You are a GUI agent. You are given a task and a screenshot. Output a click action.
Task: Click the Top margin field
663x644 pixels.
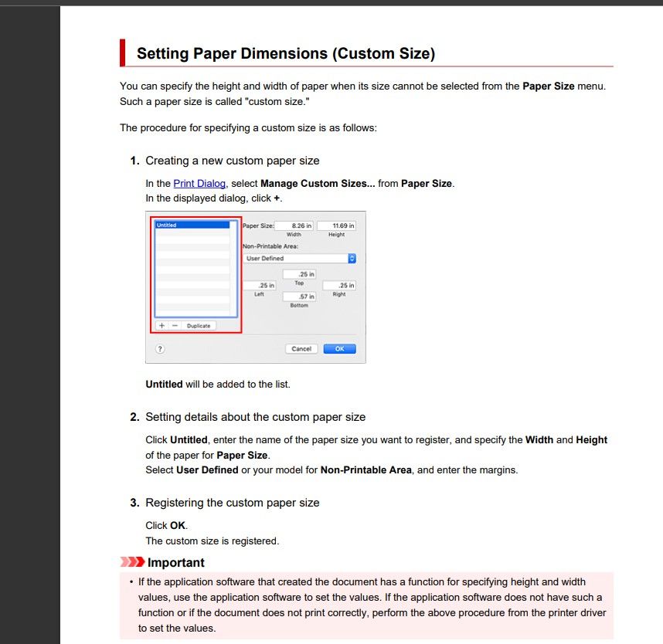click(x=299, y=274)
